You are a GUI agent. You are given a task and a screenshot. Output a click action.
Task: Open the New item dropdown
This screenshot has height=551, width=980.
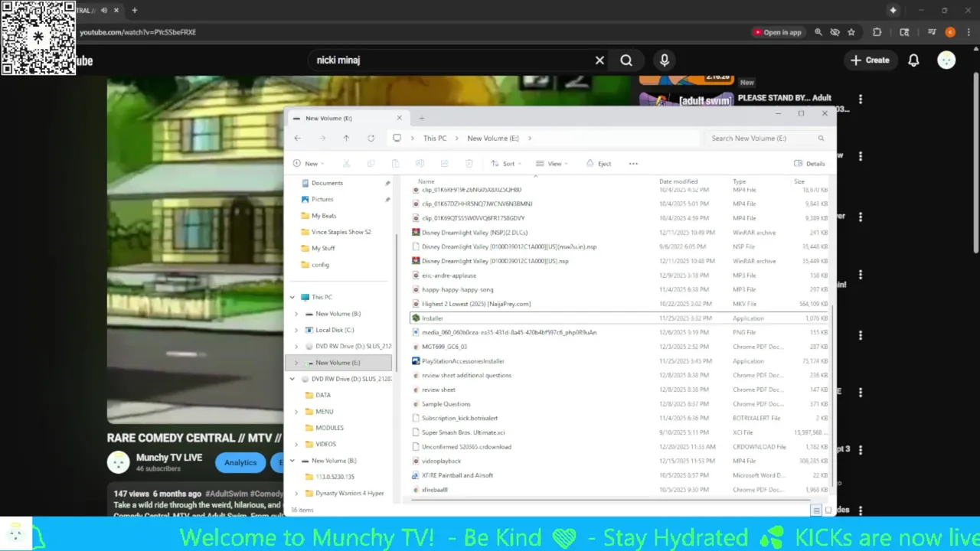point(309,164)
